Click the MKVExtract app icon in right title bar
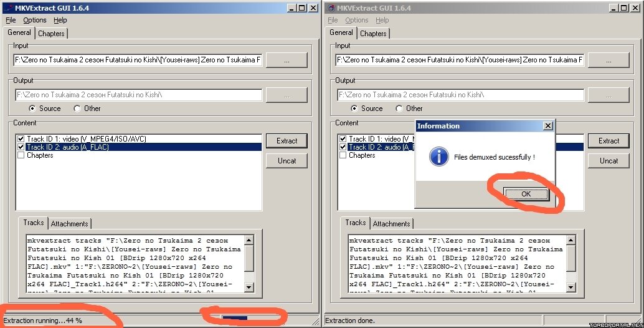This screenshot has width=644, height=328. (x=331, y=8)
